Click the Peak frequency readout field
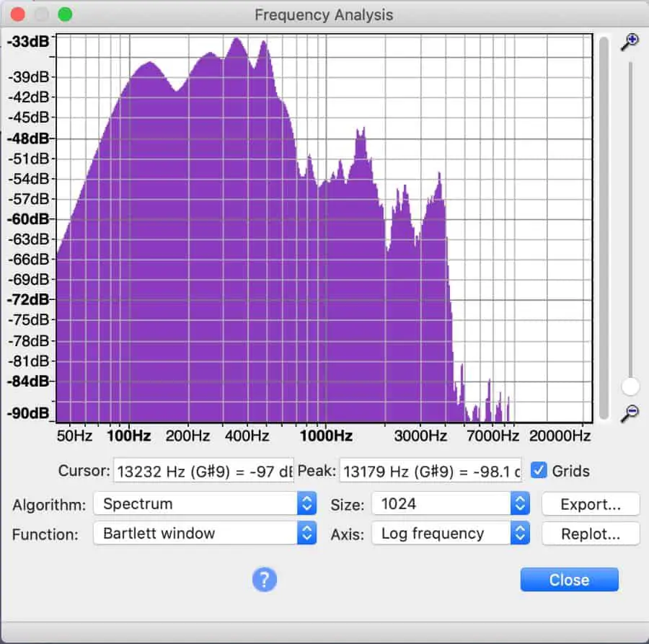 point(431,471)
